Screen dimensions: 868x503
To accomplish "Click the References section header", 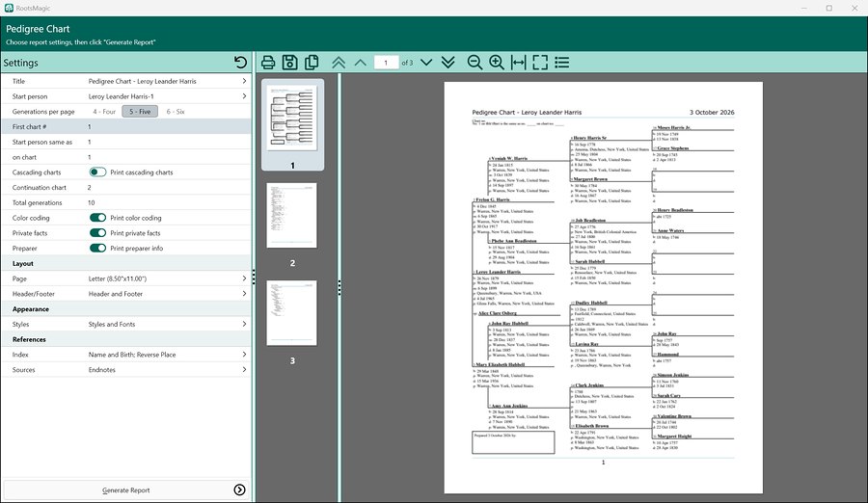I will pyautogui.click(x=126, y=339).
